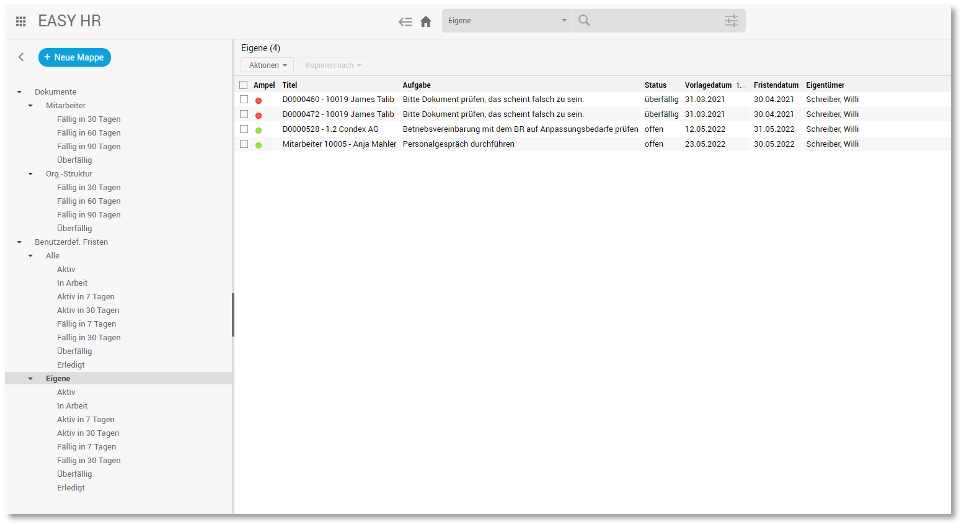Go to home via house icon

[425, 22]
